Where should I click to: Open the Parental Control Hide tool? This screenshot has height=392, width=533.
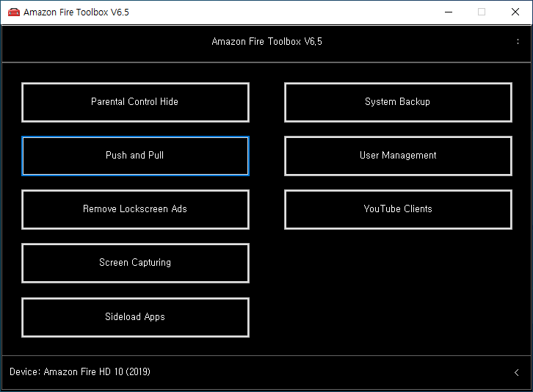point(135,102)
